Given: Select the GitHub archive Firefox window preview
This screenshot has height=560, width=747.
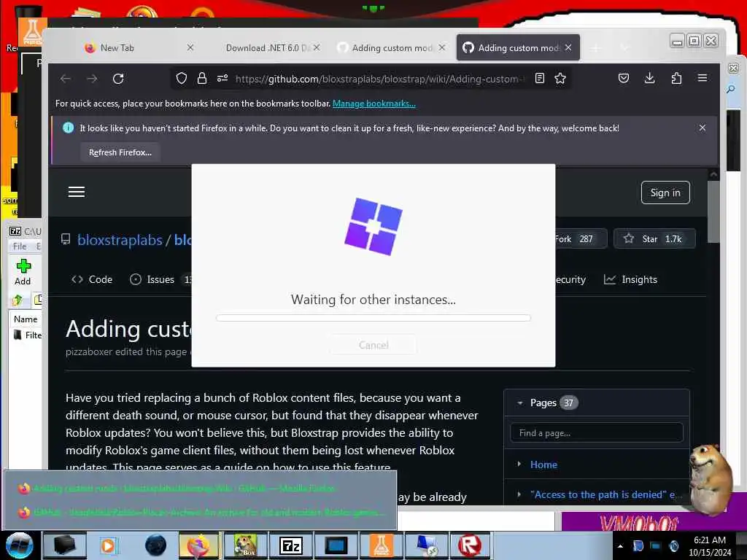Looking at the screenshot, I should click(x=200, y=513).
